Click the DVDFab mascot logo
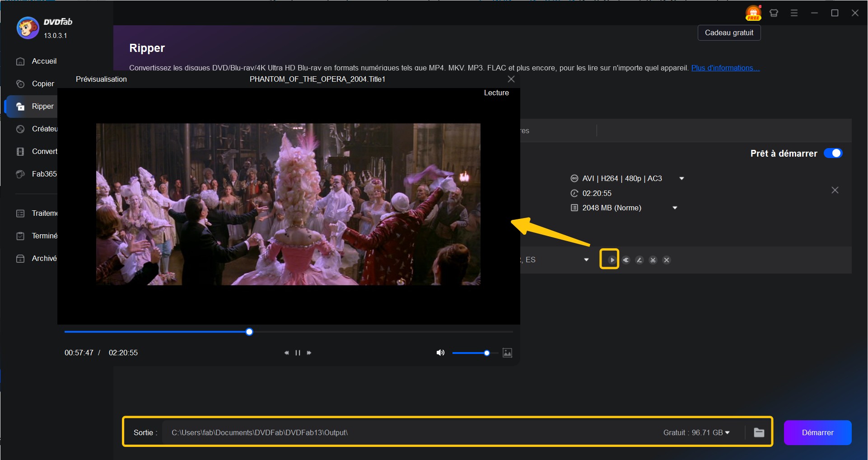 28,28
